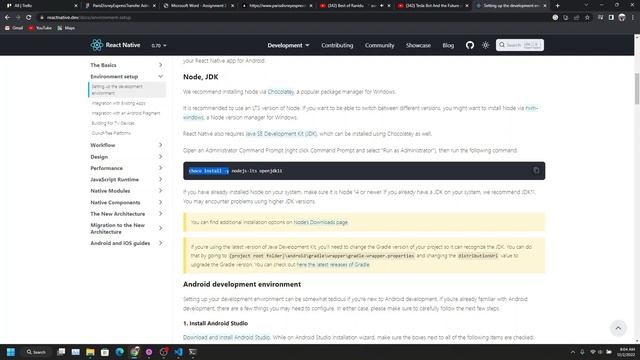Image resolution: width=640 pixels, height=360 pixels.
Task: Click the page vertical scrollbar thumb
Action: (x=637, y=88)
